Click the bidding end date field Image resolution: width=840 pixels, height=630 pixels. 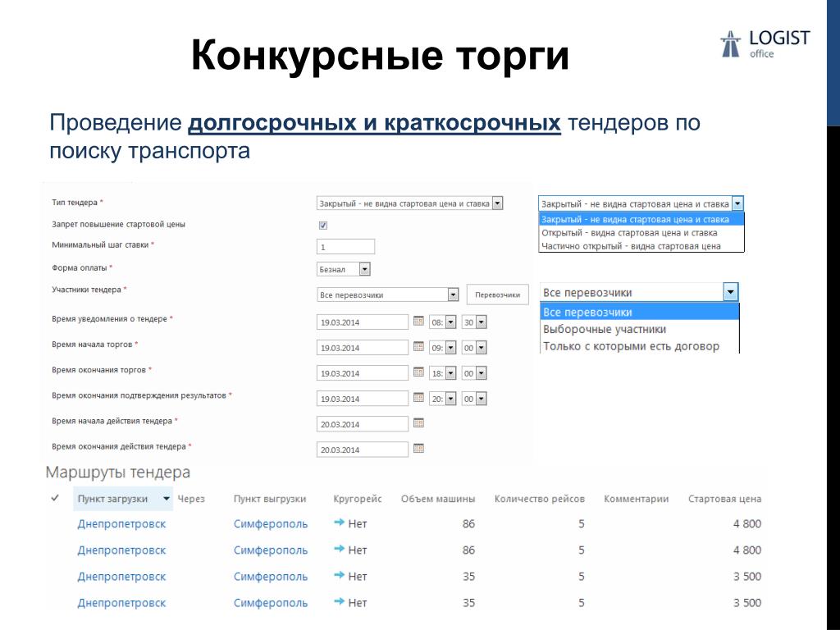tap(362, 373)
